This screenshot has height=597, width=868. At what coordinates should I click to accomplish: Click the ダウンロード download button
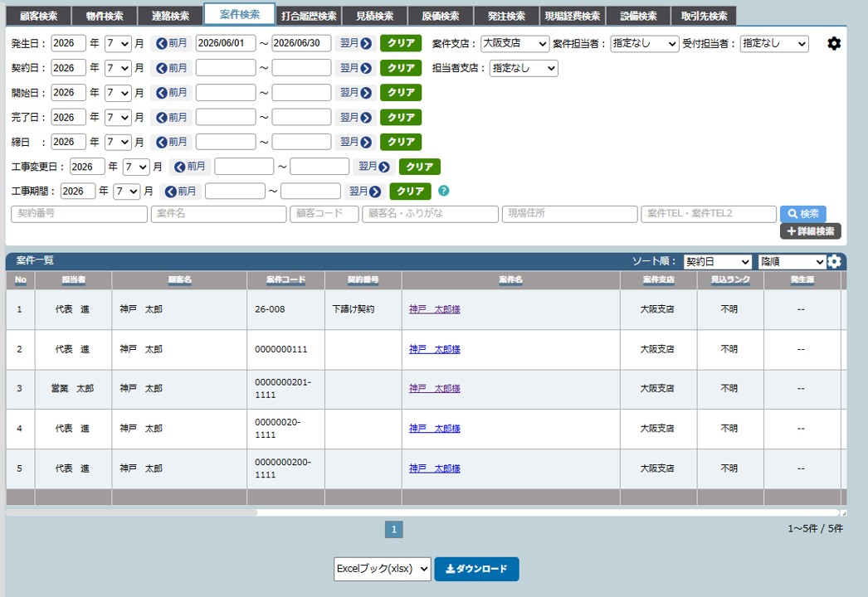coord(476,569)
